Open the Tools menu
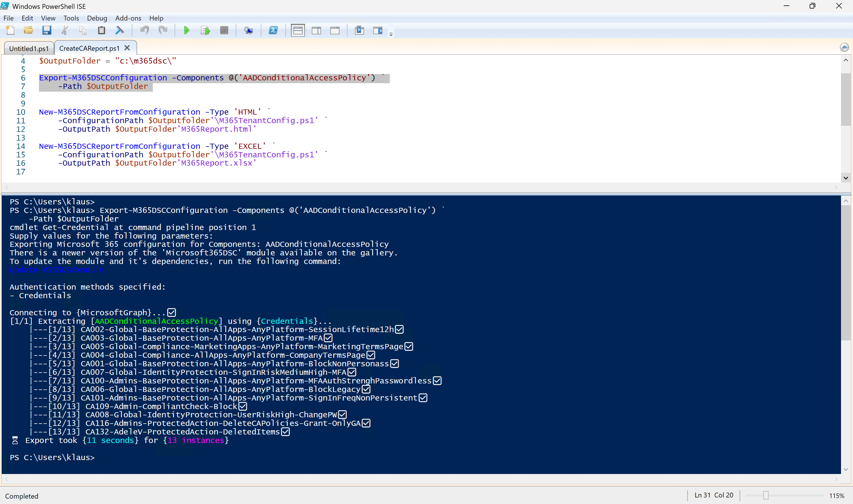 (x=71, y=18)
